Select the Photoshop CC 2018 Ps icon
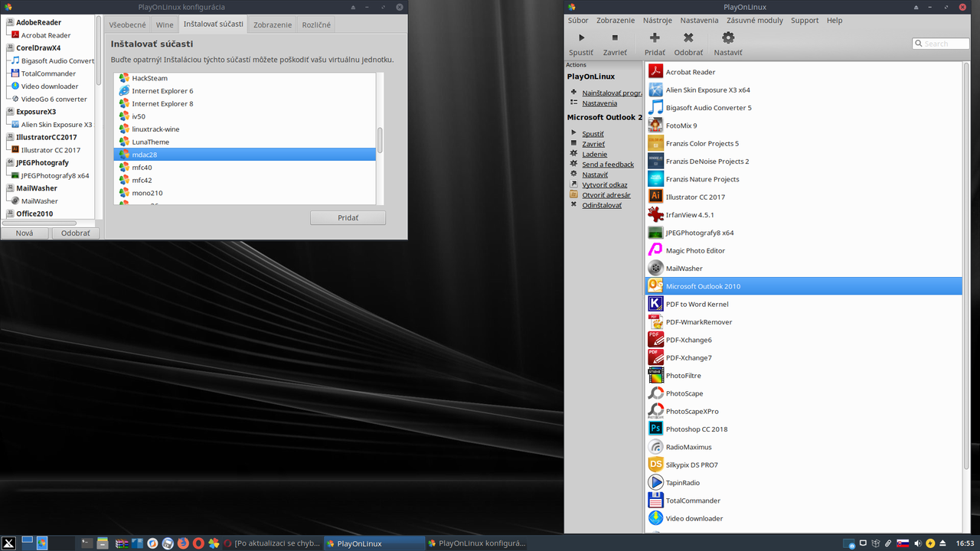This screenshot has width=980, height=551. [655, 429]
